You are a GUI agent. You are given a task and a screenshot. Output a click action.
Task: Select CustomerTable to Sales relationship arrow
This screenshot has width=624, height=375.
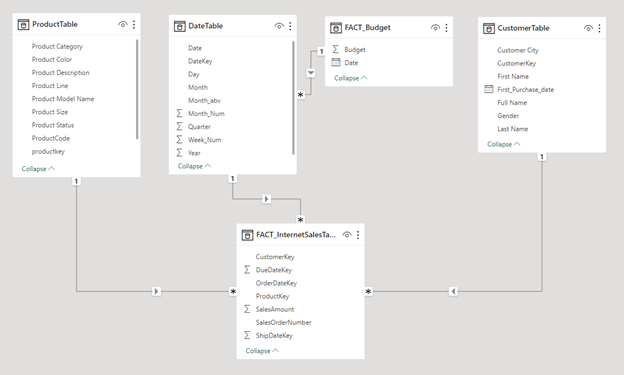coord(453,291)
